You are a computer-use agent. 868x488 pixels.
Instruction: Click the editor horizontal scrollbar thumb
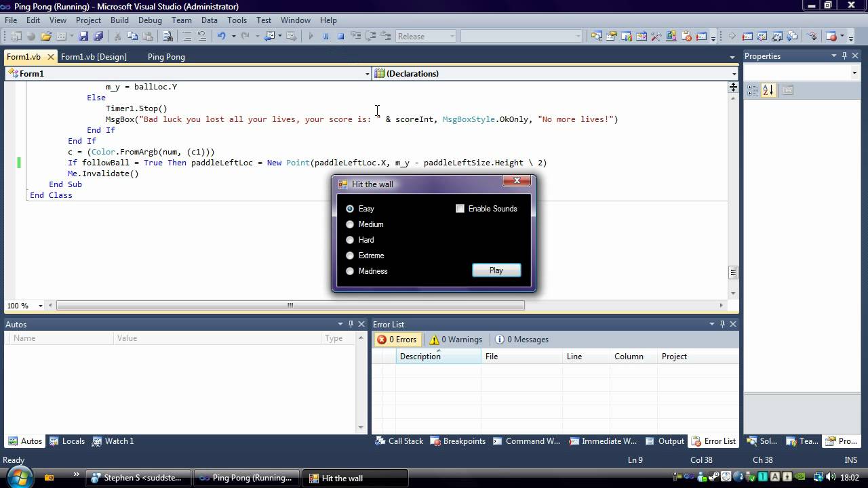tap(290, 306)
